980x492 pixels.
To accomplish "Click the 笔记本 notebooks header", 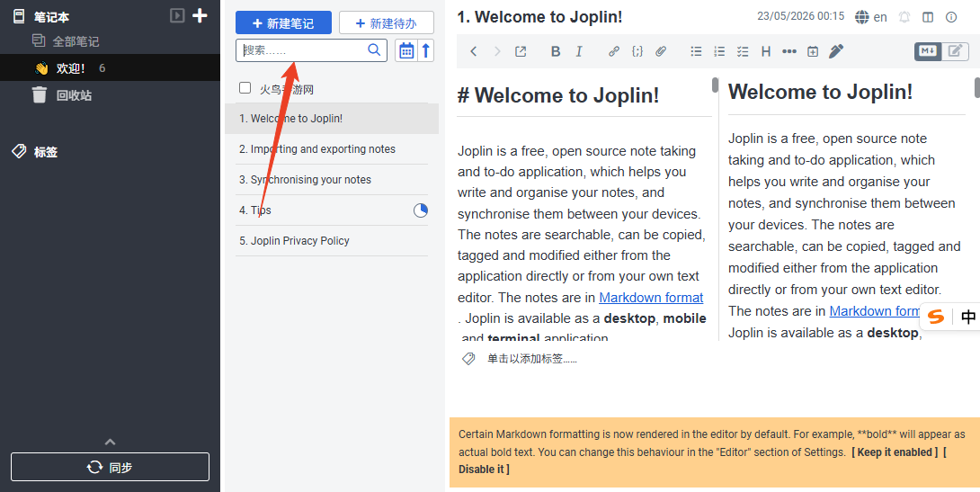I will (x=50, y=17).
